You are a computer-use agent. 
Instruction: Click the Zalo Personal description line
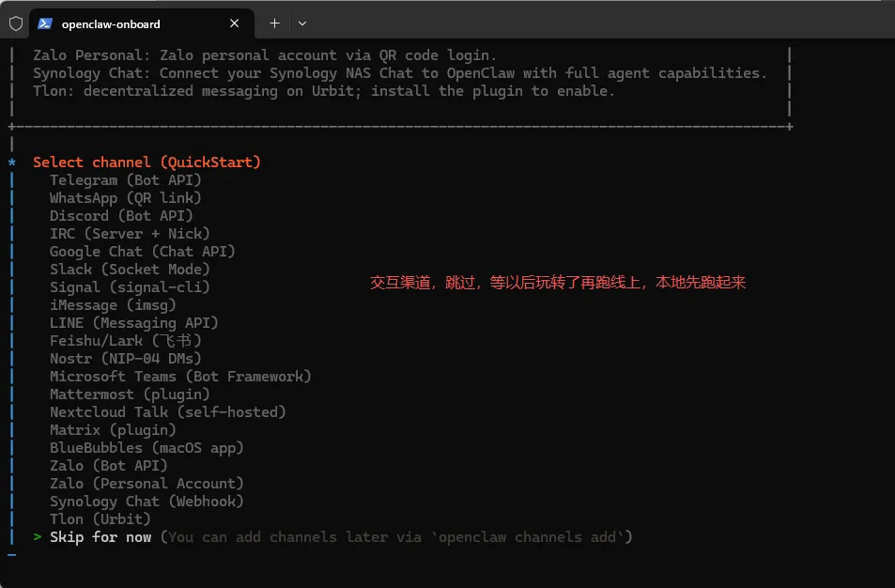[x=265, y=54]
